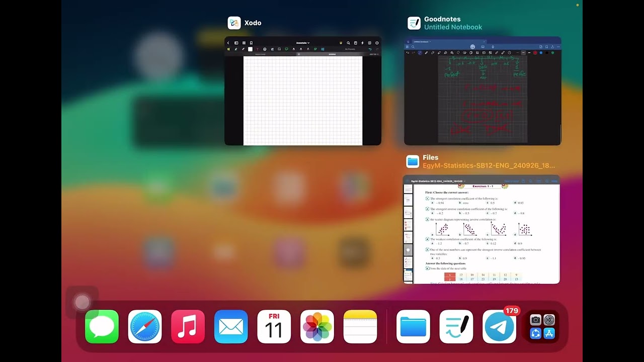Open the Notes app in the dock
The image size is (644, 362).
(360, 326)
